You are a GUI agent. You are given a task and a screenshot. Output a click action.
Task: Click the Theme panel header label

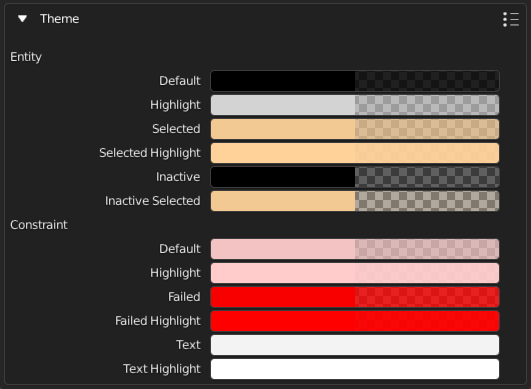(x=60, y=19)
